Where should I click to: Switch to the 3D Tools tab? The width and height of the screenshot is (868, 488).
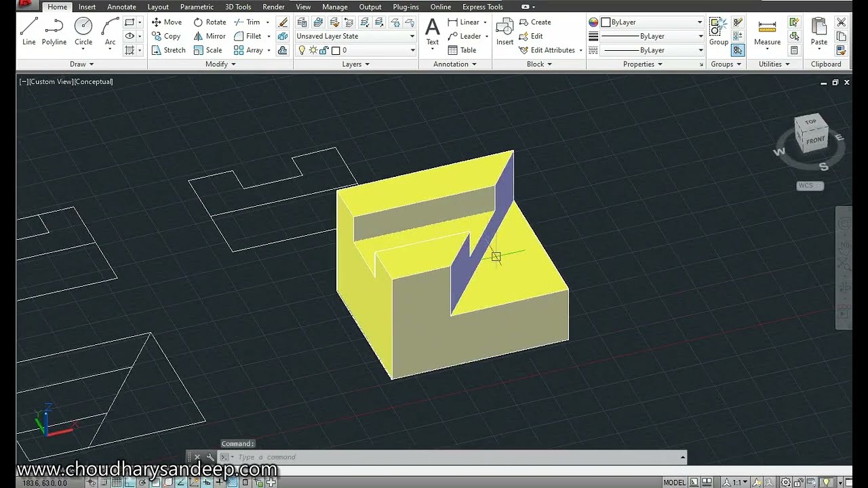click(x=238, y=7)
